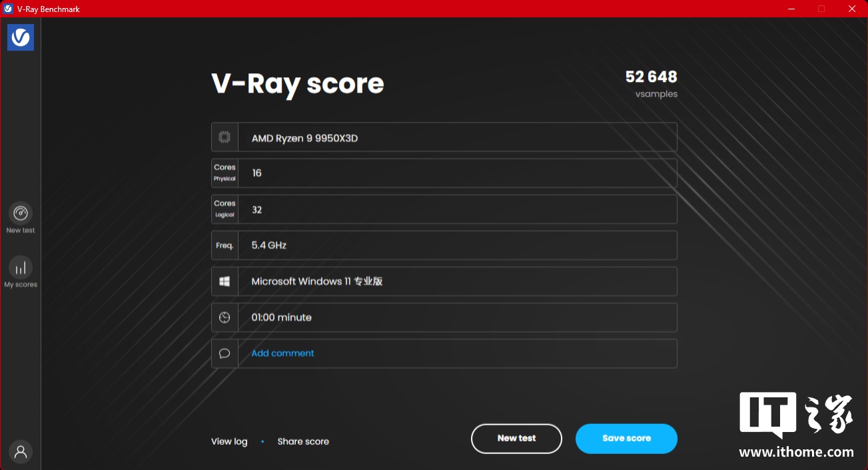
Task: Click the 52 648 vsamples score
Action: click(x=651, y=77)
